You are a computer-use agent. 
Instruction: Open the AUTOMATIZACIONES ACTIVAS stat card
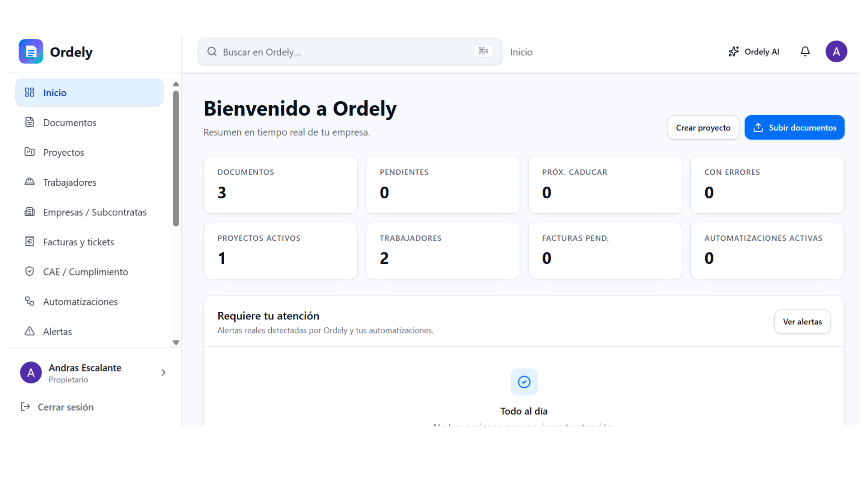click(767, 250)
